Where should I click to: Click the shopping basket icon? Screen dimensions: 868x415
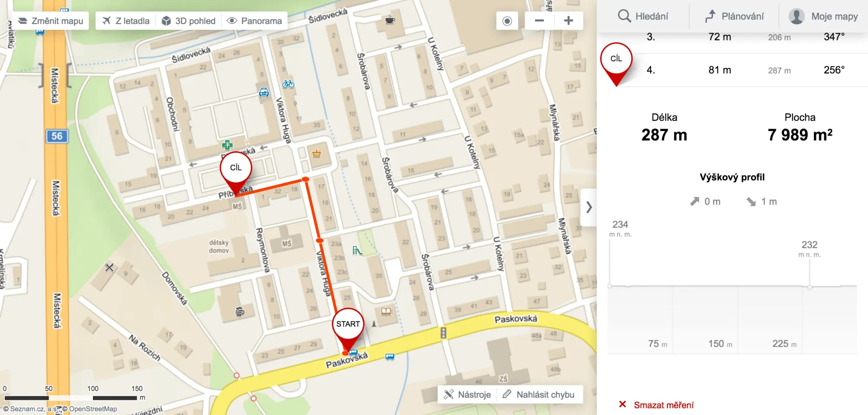click(x=316, y=153)
